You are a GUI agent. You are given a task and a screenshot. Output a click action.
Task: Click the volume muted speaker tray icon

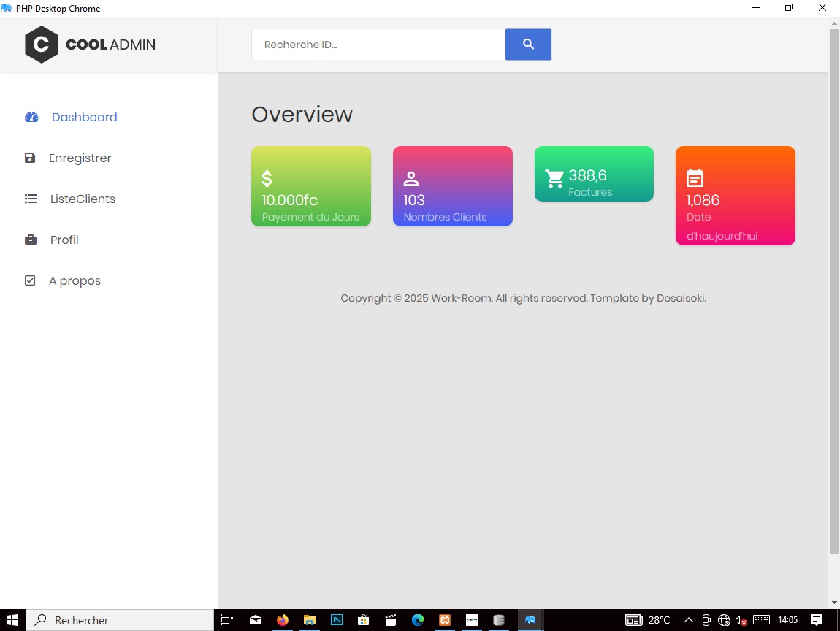(x=741, y=620)
